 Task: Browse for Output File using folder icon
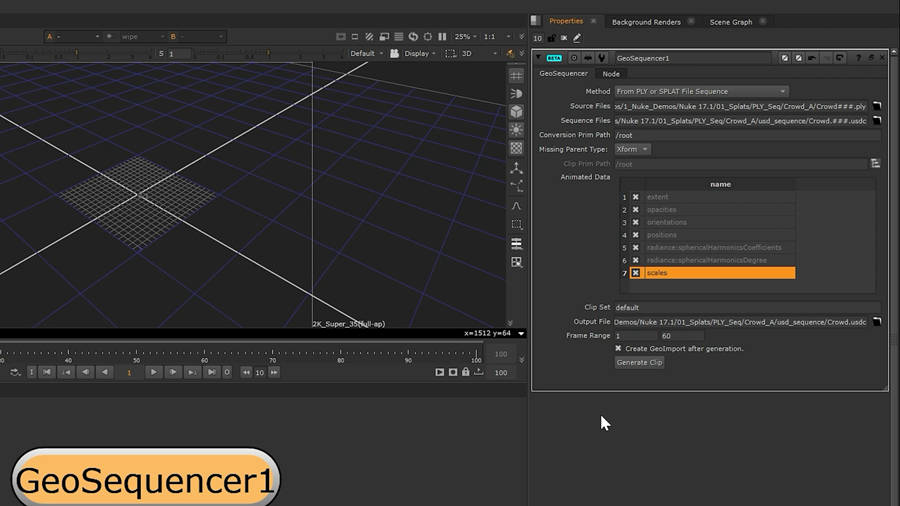pyautogui.click(x=877, y=322)
